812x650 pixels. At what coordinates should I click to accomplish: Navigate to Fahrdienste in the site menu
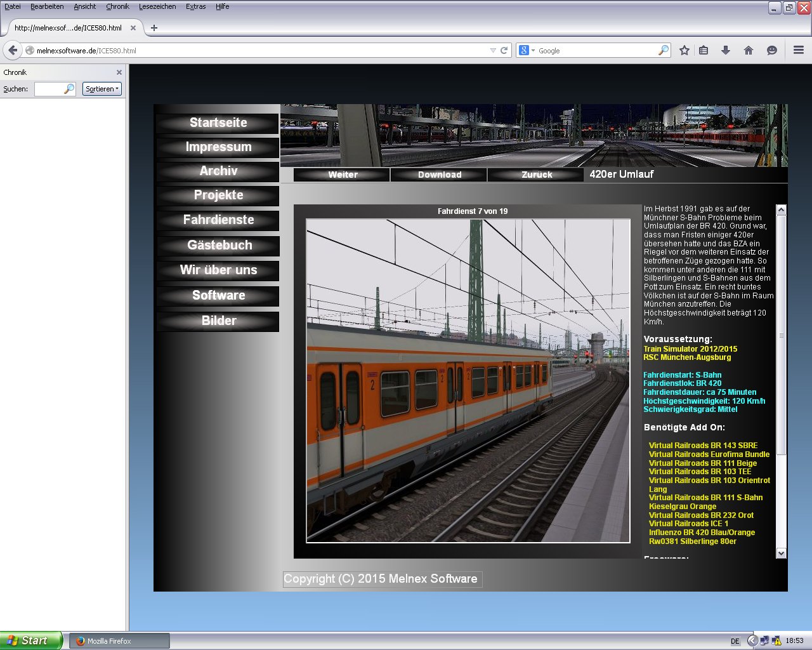point(218,220)
